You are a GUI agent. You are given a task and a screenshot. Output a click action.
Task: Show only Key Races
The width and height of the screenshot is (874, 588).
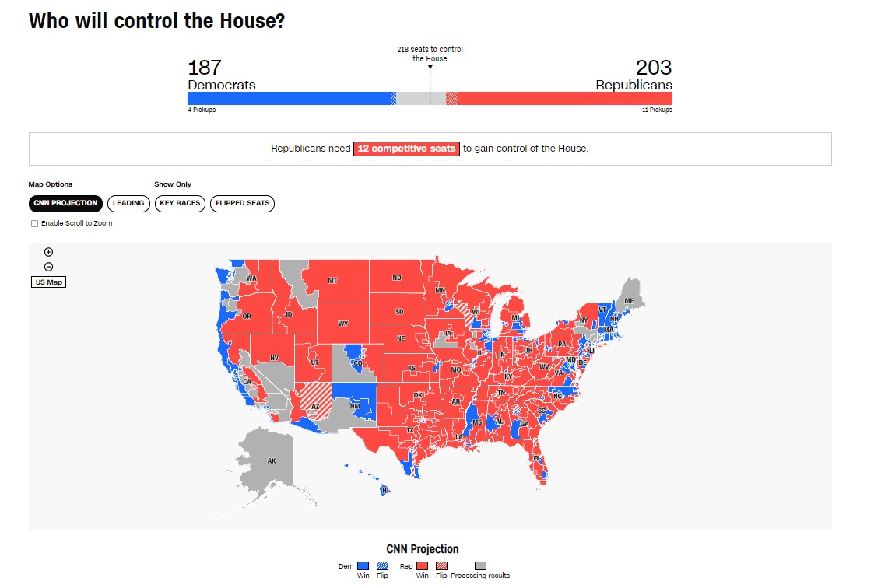pos(181,204)
